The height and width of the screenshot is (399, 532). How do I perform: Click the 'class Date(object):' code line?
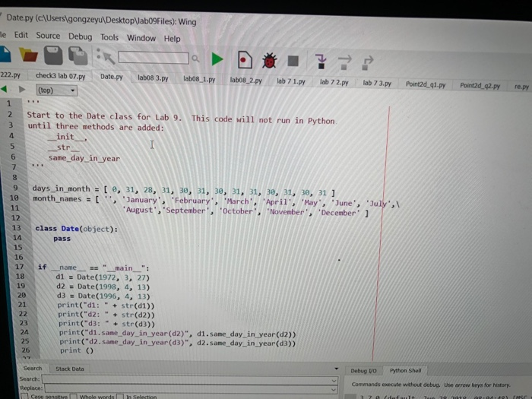[x=76, y=229]
